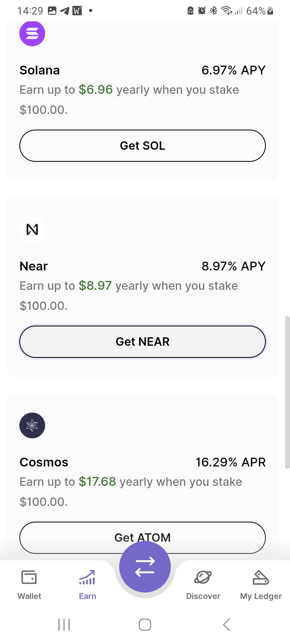Tap the Android home button

coord(145,625)
